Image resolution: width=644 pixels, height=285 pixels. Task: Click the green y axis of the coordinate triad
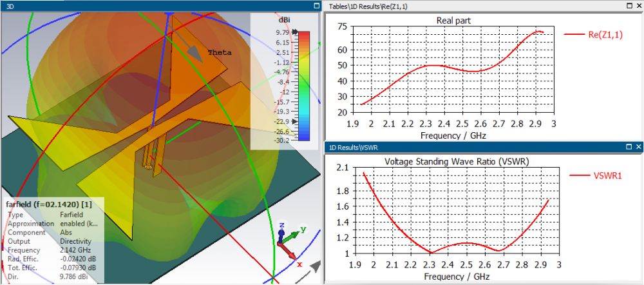point(296,235)
